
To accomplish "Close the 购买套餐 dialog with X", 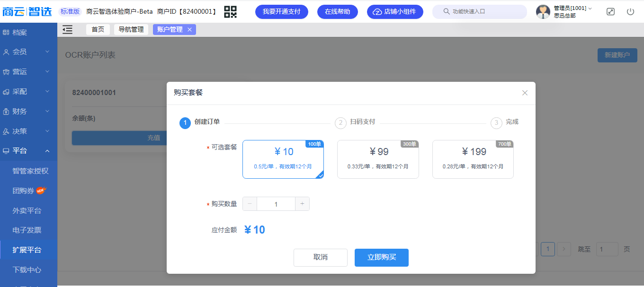I will click(525, 93).
